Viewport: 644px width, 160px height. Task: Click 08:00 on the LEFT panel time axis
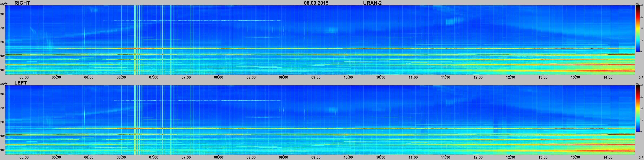click(219, 157)
